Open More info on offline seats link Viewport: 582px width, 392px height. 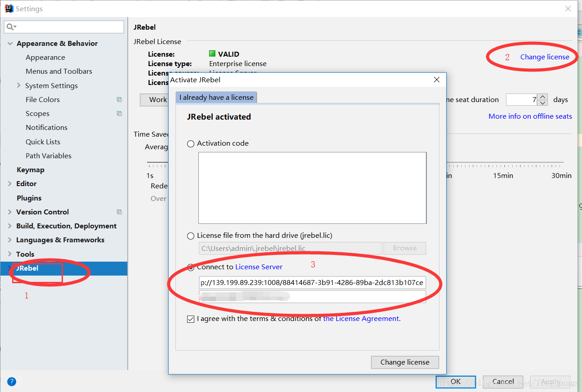click(530, 116)
